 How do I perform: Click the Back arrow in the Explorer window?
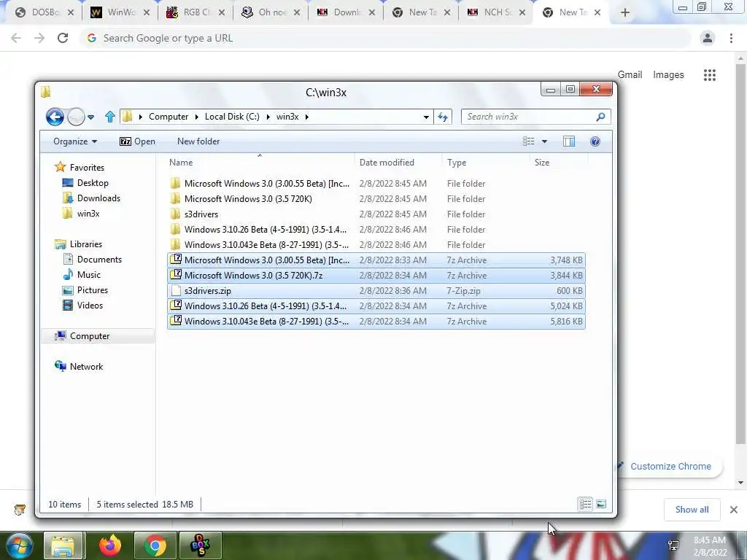click(55, 117)
